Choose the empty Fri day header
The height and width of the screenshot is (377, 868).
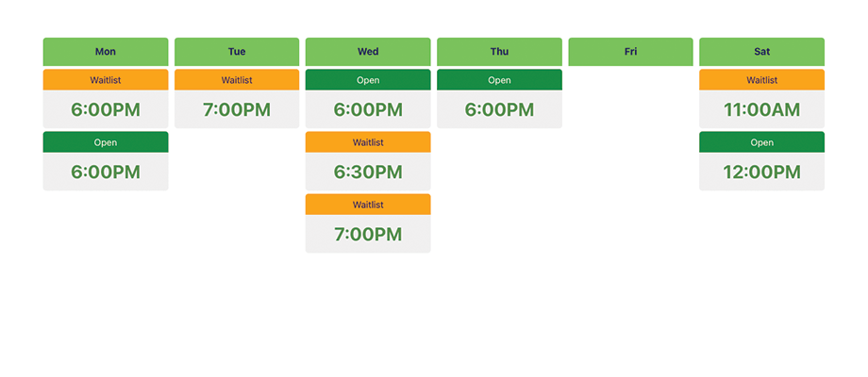[x=630, y=52]
